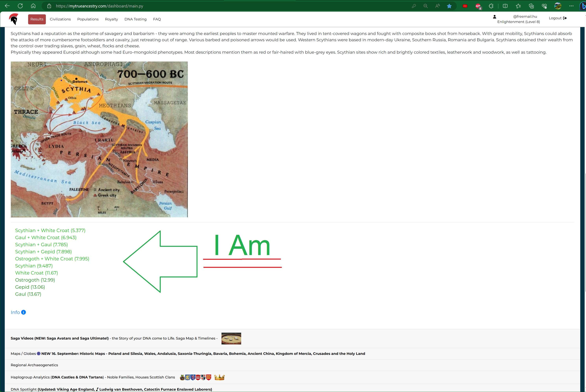
Task: Click the red Results button
Action: click(37, 19)
